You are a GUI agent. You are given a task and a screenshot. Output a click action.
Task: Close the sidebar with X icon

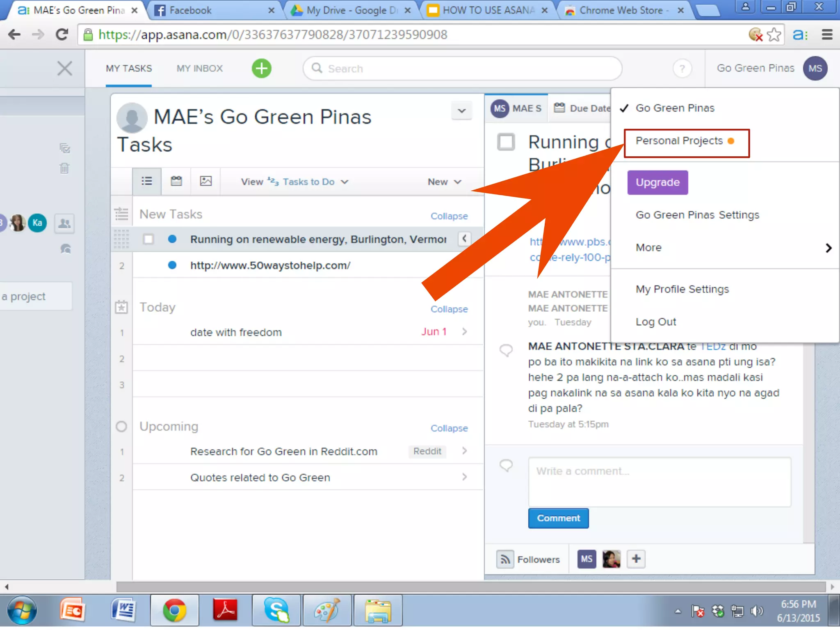click(x=64, y=68)
